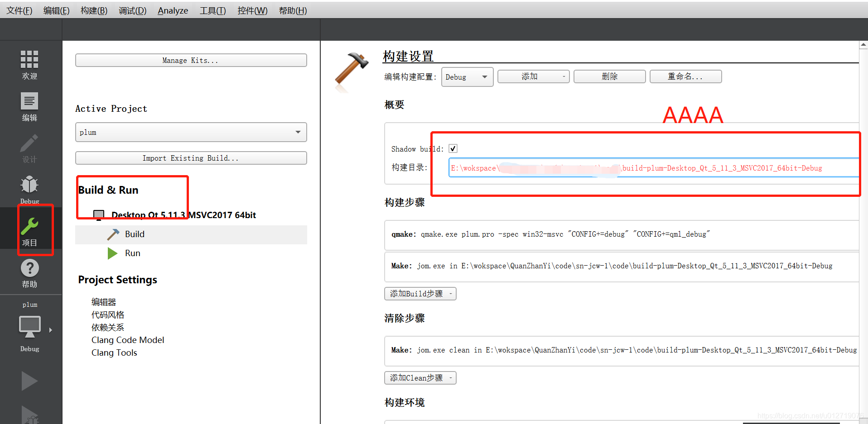
Task: Select the Make jom.exe clean step row
Action: [622, 351]
